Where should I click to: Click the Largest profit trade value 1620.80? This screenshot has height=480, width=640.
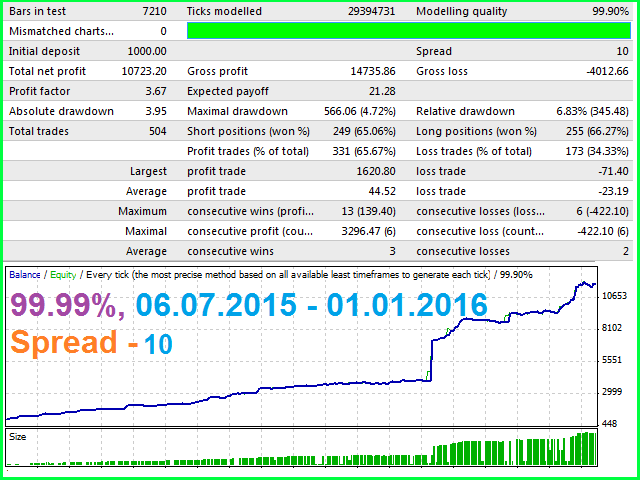coord(376,171)
